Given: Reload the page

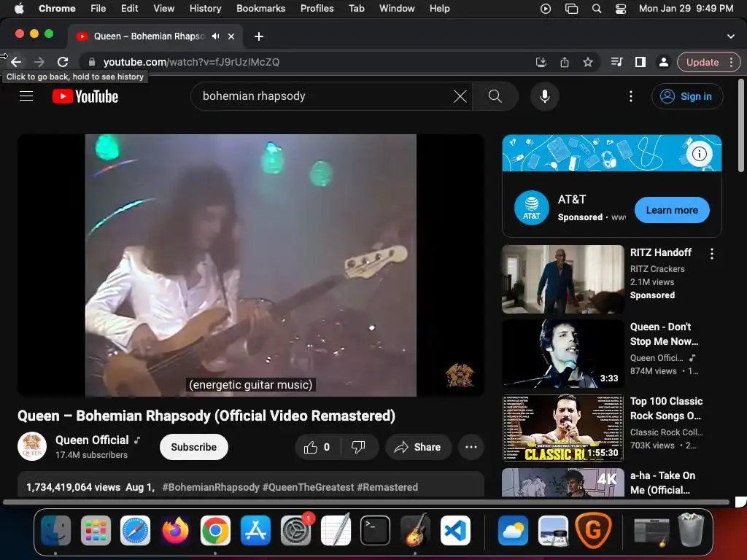Looking at the screenshot, I should point(63,62).
